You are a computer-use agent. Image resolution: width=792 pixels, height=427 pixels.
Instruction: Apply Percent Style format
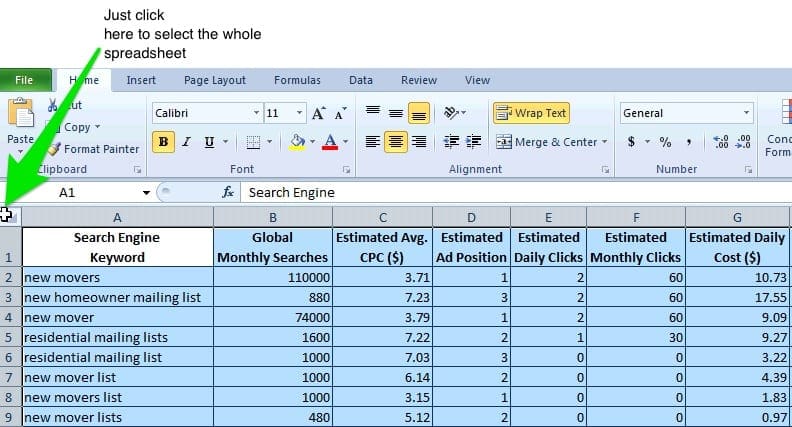665,142
